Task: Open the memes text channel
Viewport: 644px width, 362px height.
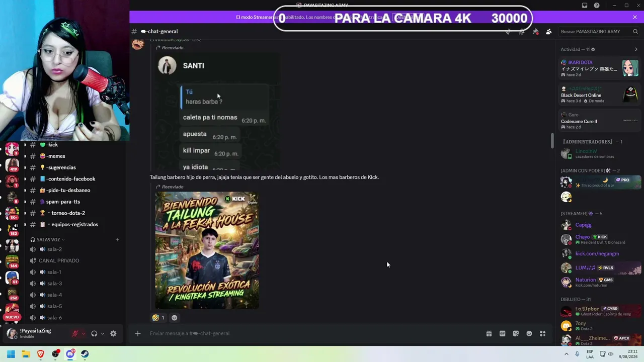Action: pos(74,156)
